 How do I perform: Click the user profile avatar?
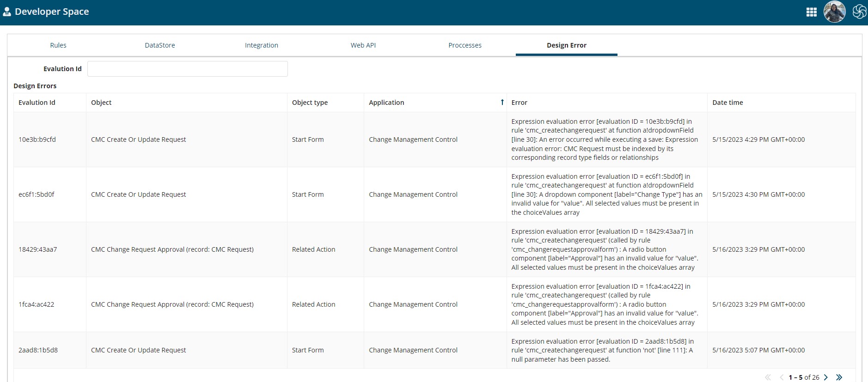834,12
